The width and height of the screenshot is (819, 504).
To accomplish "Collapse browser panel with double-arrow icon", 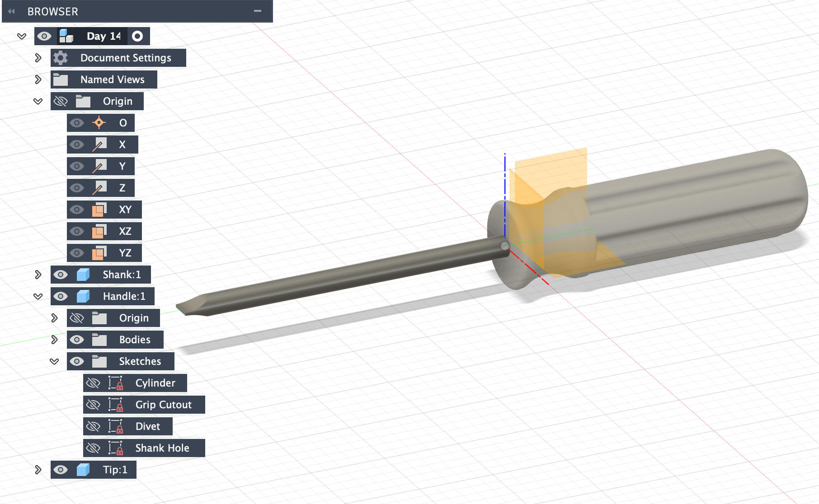I will tap(11, 11).
